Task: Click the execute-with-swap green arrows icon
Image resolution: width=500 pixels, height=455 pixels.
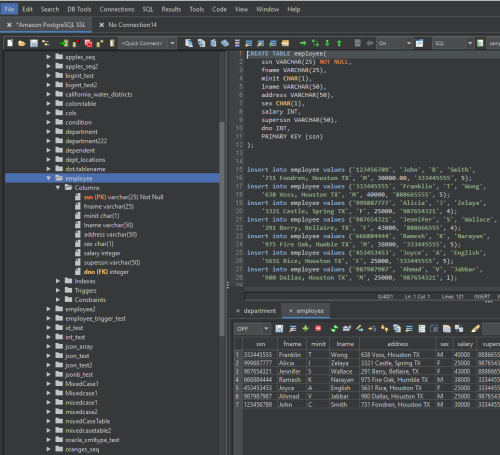Action: (315, 43)
